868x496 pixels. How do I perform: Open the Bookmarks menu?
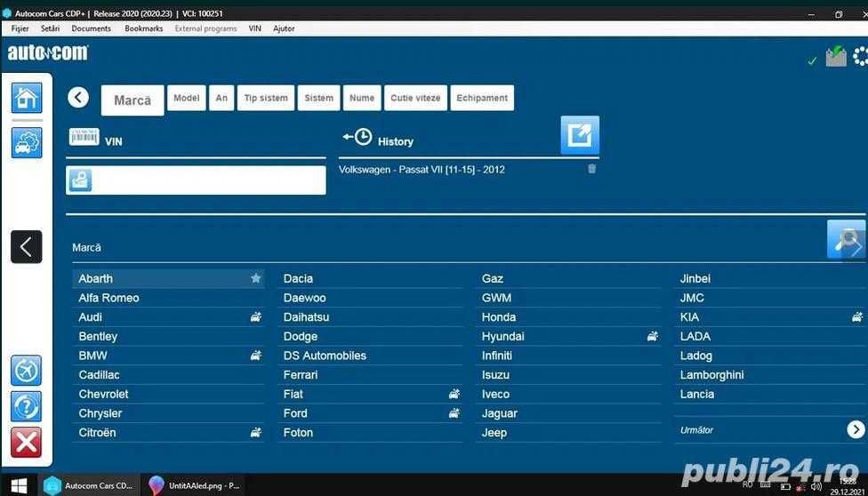pyautogui.click(x=144, y=28)
